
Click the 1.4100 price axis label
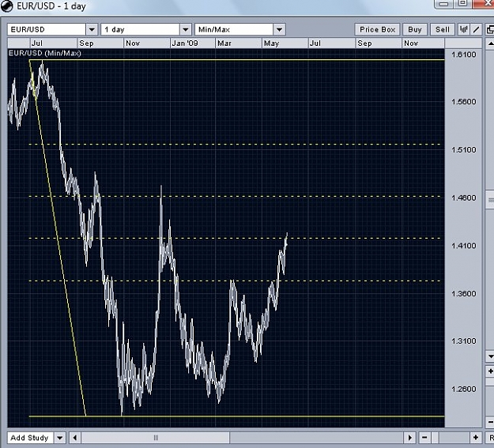click(464, 246)
